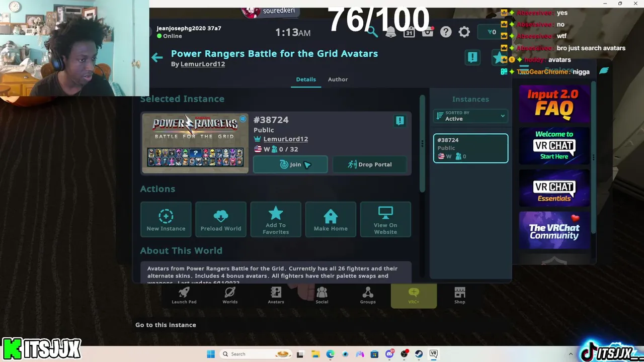This screenshot has width=644, height=362.
Task: Open Groups tab
Action: (x=368, y=296)
